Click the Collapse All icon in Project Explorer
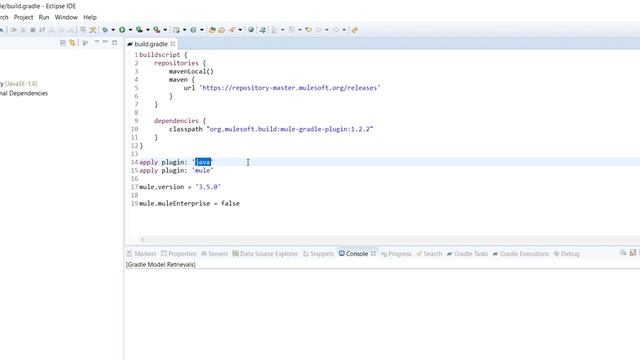This screenshot has height=360, width=640. tap(63, 42)
